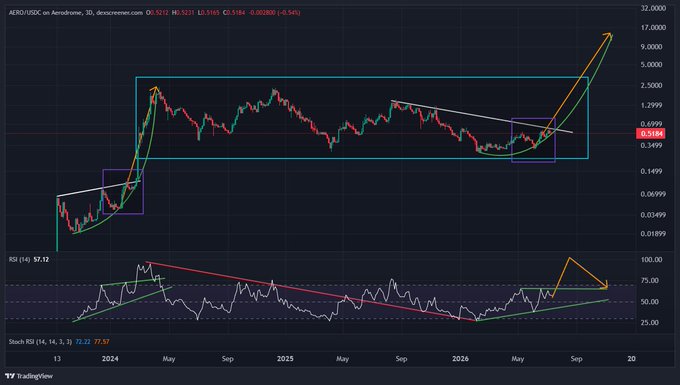Click the 32.0000 price axis label

point(653,8)
